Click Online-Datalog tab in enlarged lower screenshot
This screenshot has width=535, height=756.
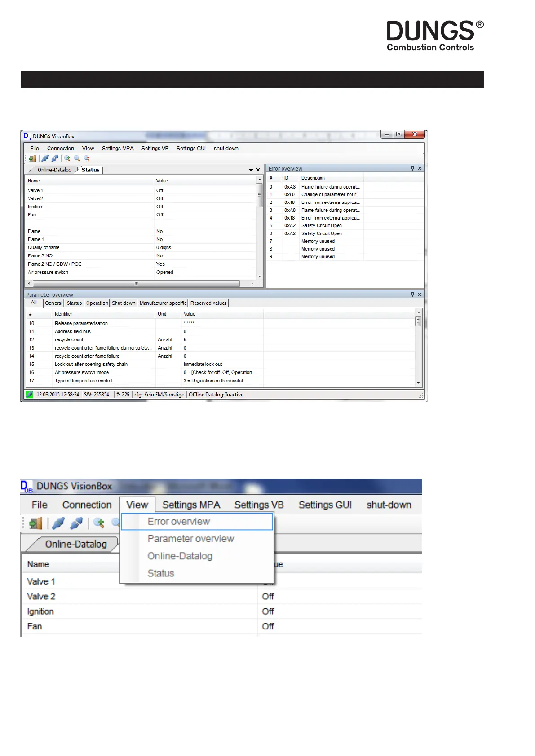75,545
